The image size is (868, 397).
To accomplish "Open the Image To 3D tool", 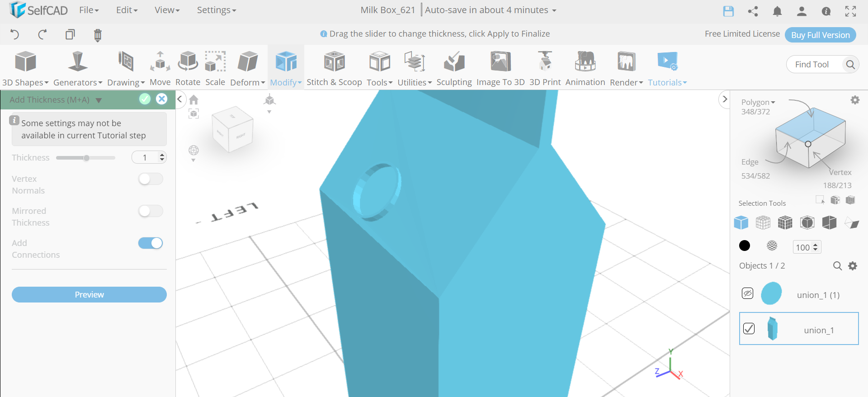I will point(500,68).
